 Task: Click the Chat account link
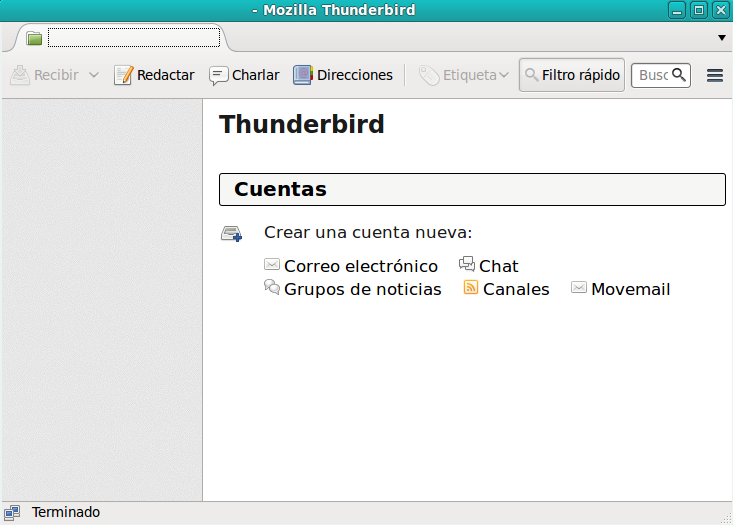[499, 266]
